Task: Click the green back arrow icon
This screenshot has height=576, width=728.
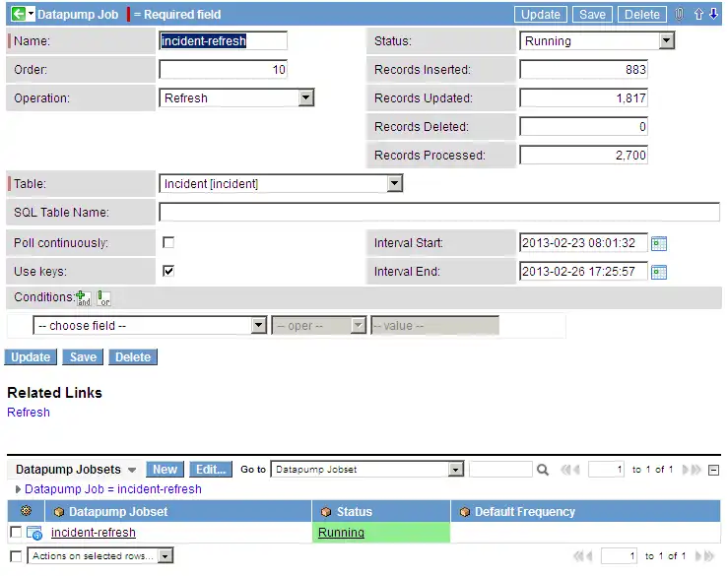Action: point(19,14)
